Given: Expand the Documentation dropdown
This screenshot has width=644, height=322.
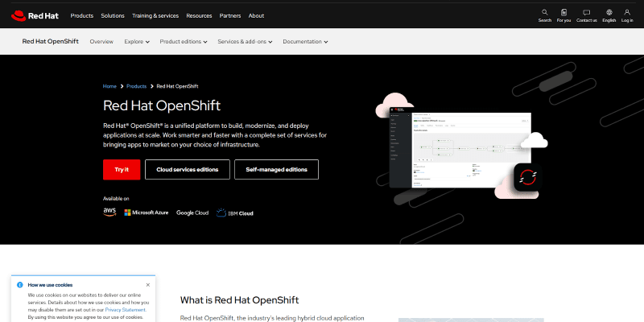Looking at the screenshot, I should (305, 42).
